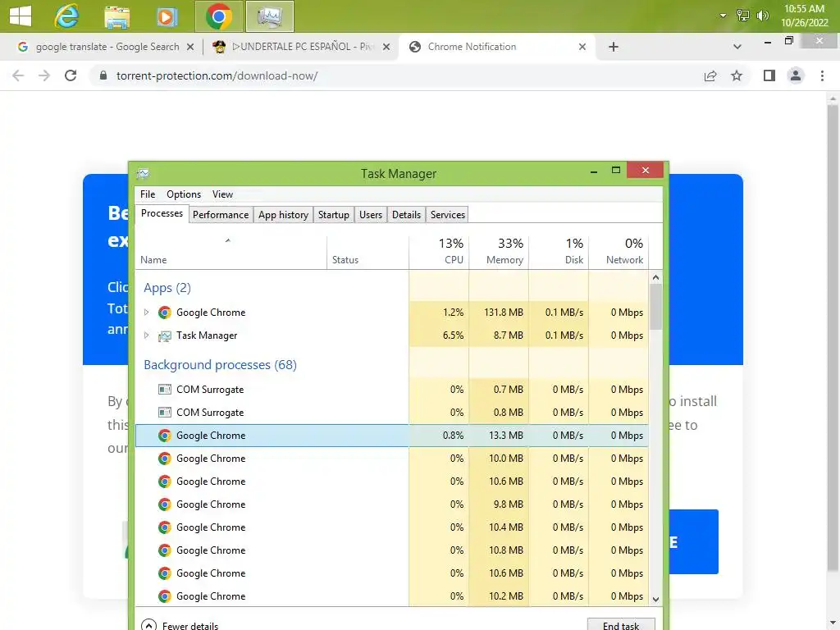Image resolution: width=840 pixels, height=630 pixels.
Task: Show hidden tray icons arrow
Action: 723,16
